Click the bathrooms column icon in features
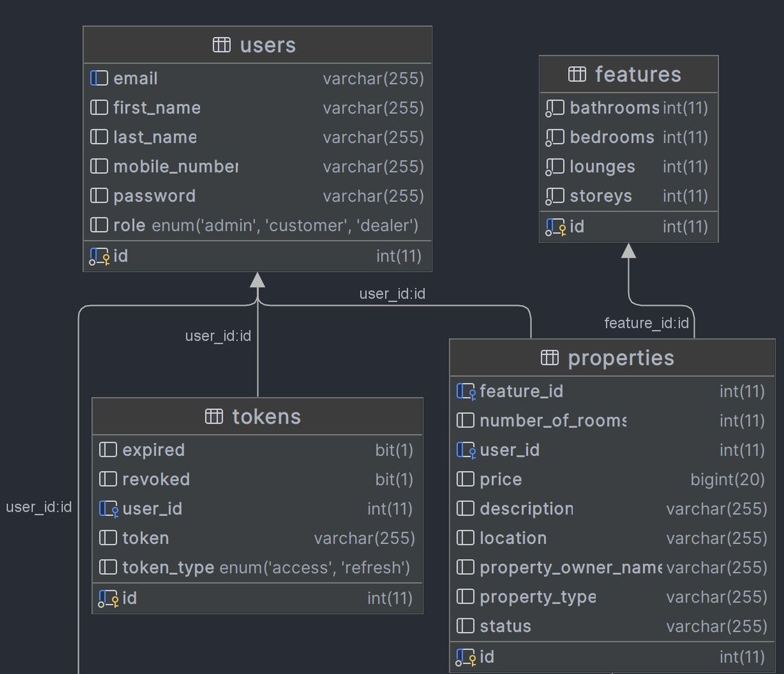Image resolution: width=784 pixels, height=674 pixels. click(555, 108)
